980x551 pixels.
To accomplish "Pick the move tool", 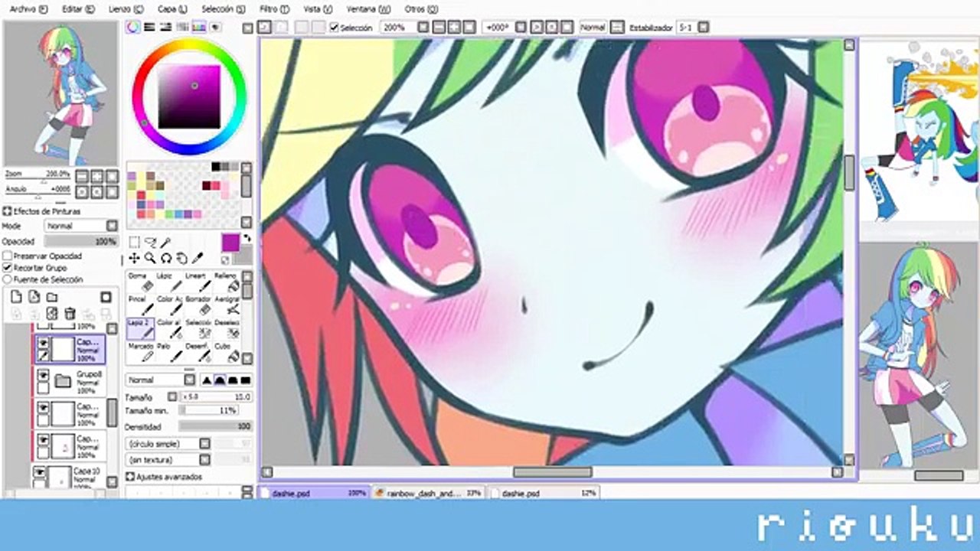I will tap(134, 259).
